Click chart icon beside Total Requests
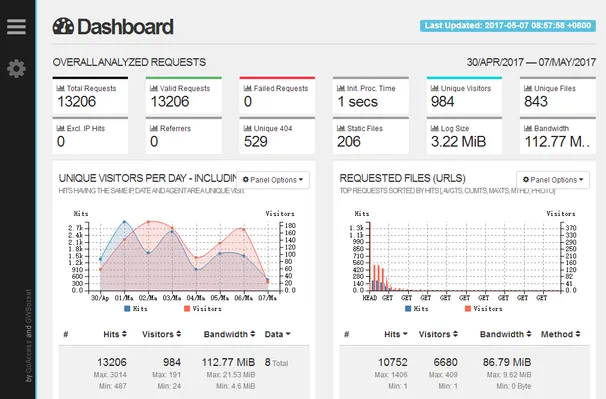606x399 pixels. (x=60, y=88)
